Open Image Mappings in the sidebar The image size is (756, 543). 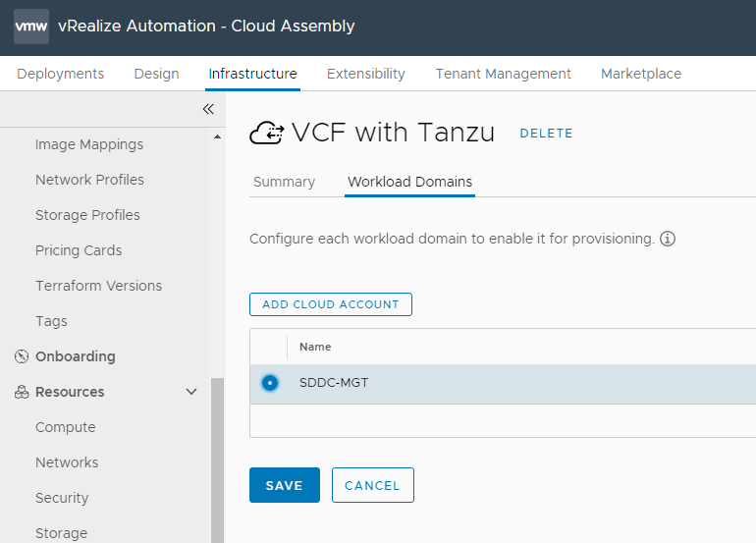click(89, 144)
